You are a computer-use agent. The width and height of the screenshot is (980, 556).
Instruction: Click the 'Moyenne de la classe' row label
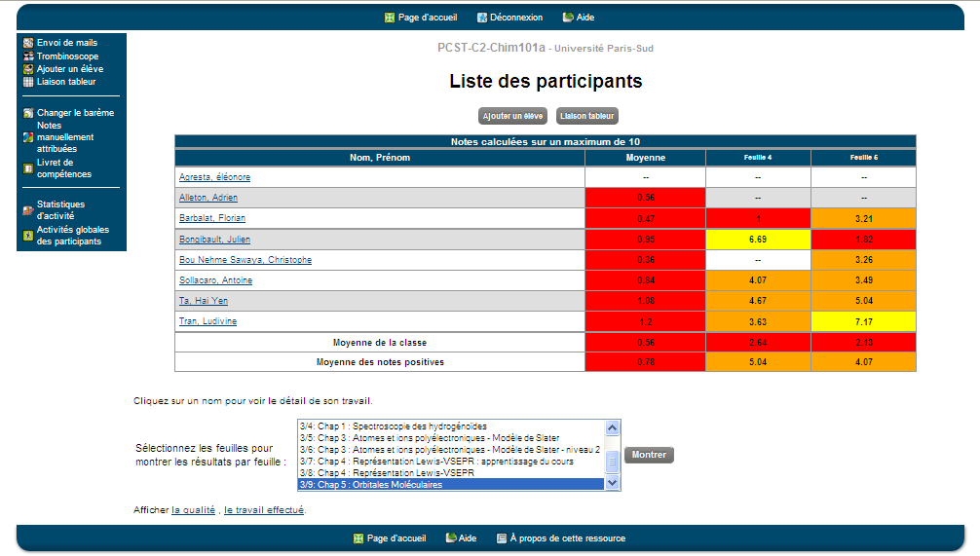point(380,343)
